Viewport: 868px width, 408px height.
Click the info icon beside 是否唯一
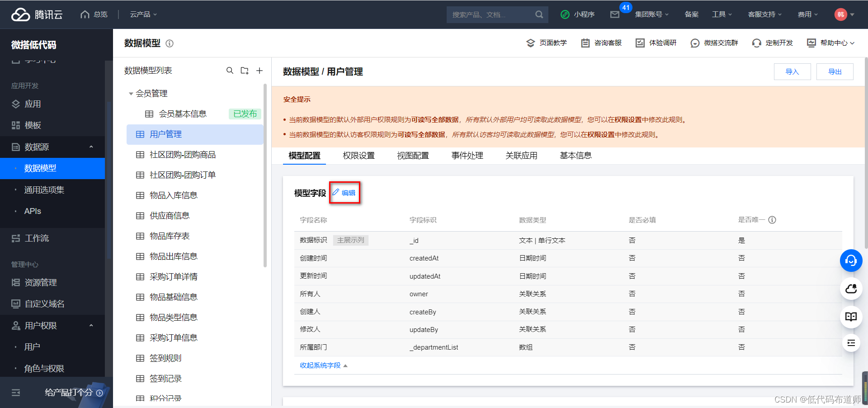[772, 220]
